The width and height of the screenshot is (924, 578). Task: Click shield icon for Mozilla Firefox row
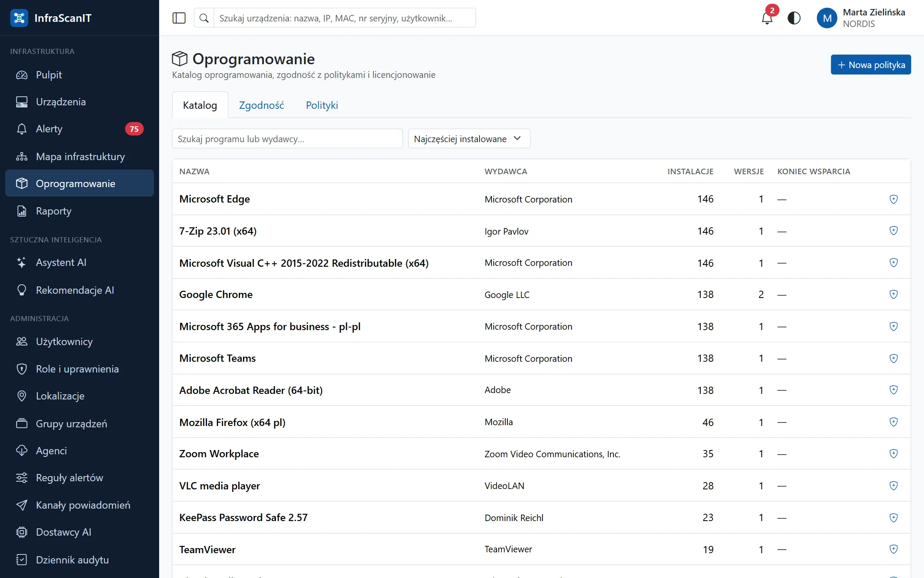[894, 422]
